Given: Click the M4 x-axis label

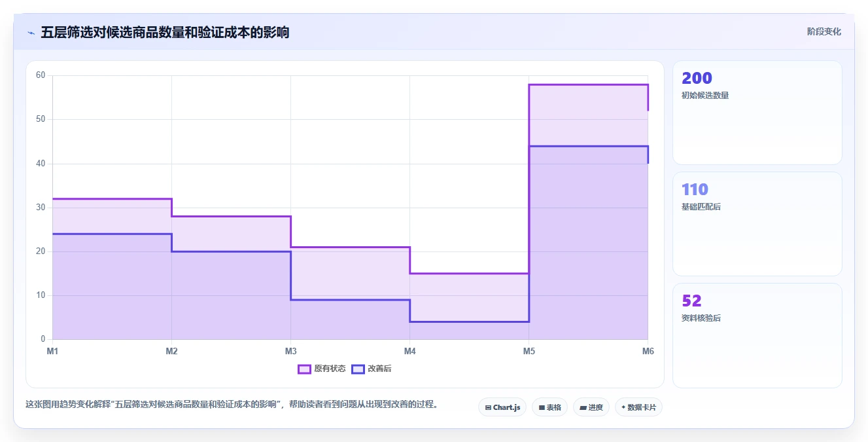Looking at the screenshot, I should (409, 352).
